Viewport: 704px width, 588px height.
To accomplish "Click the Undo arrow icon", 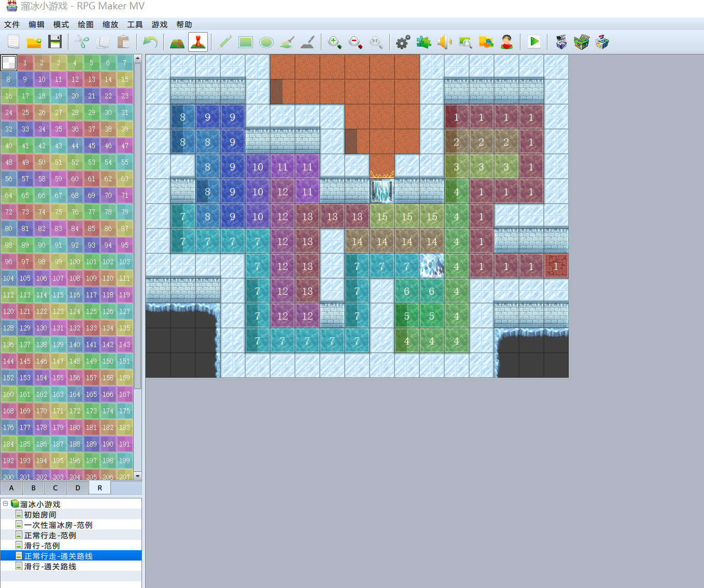I will point(150,42).
